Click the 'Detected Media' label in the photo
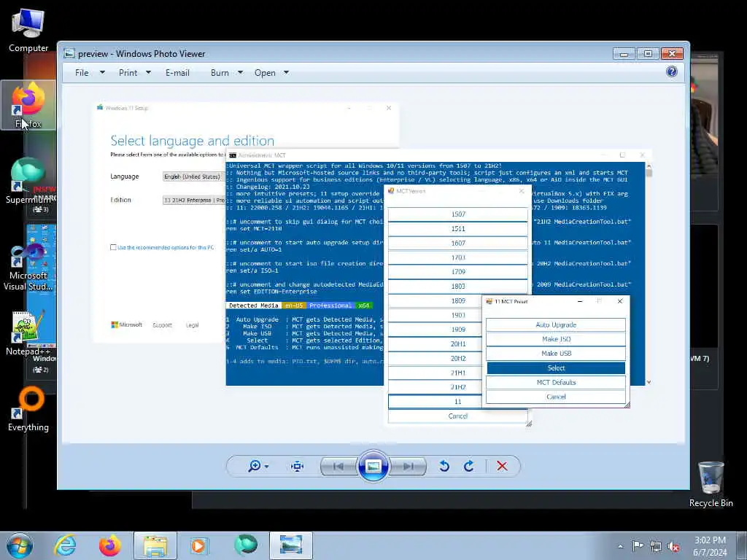Image resolution: width=747 pixels, height=560 pixels. click(x=253, y=306)
